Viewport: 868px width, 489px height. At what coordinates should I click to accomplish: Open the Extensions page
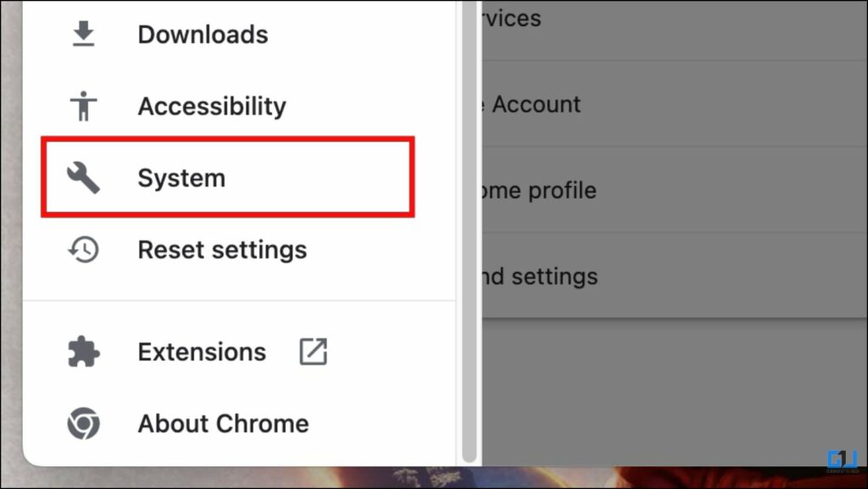tap(201, 350)
